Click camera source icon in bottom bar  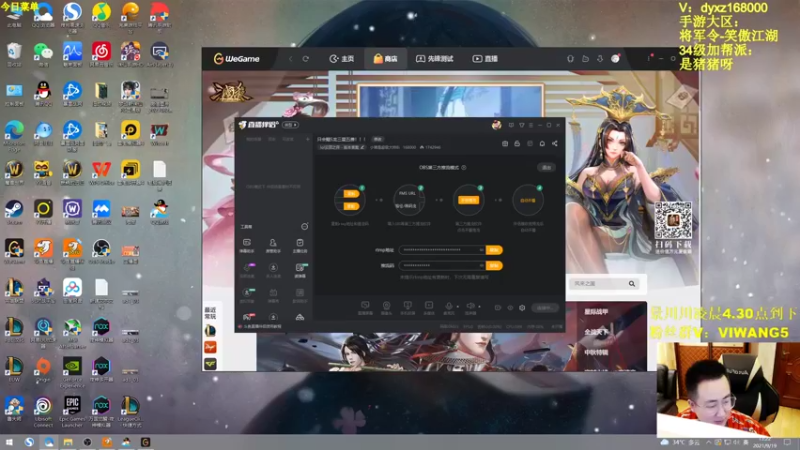pos(386,307)
